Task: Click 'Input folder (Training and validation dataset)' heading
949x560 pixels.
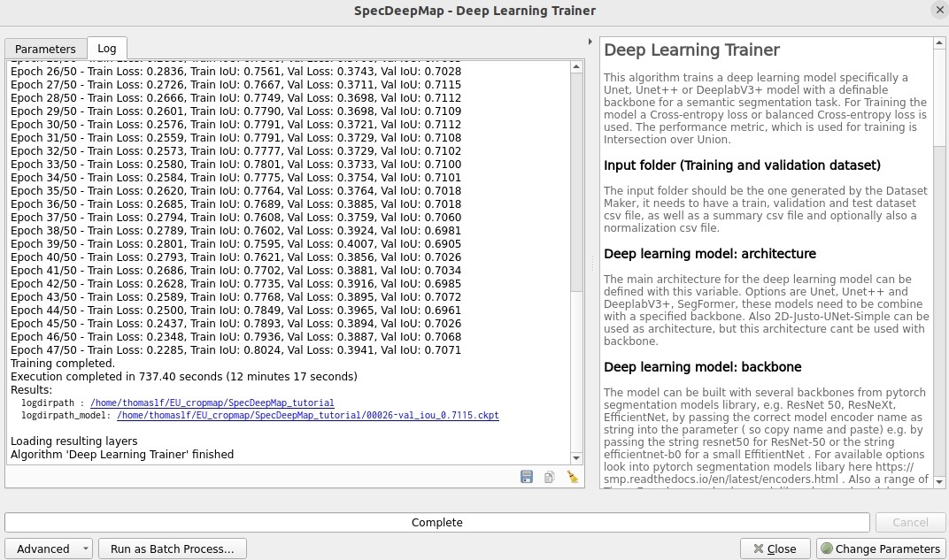Action: point(742,165)
